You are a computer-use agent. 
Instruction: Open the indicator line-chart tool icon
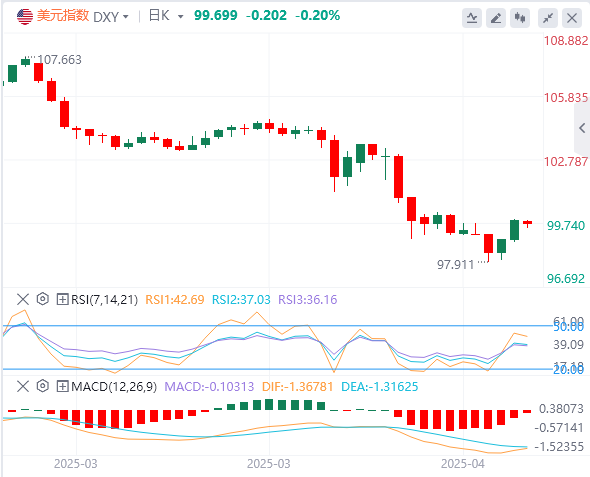point(472,18)
